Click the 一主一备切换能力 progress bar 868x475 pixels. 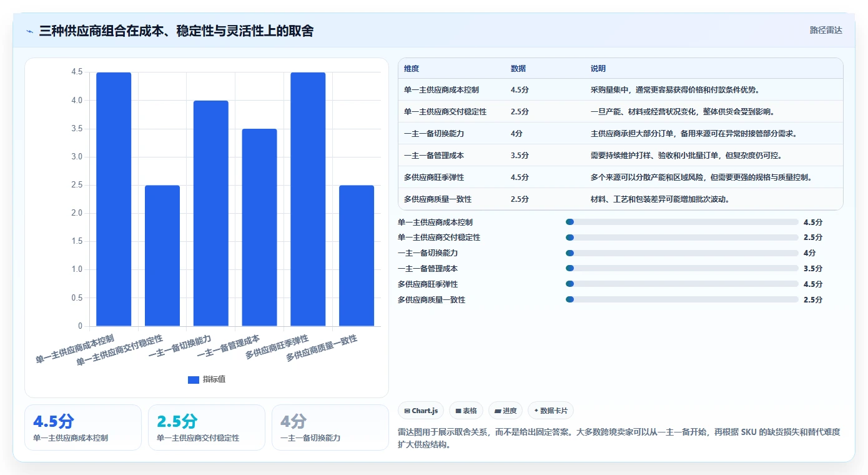click(x=682, y=253)
